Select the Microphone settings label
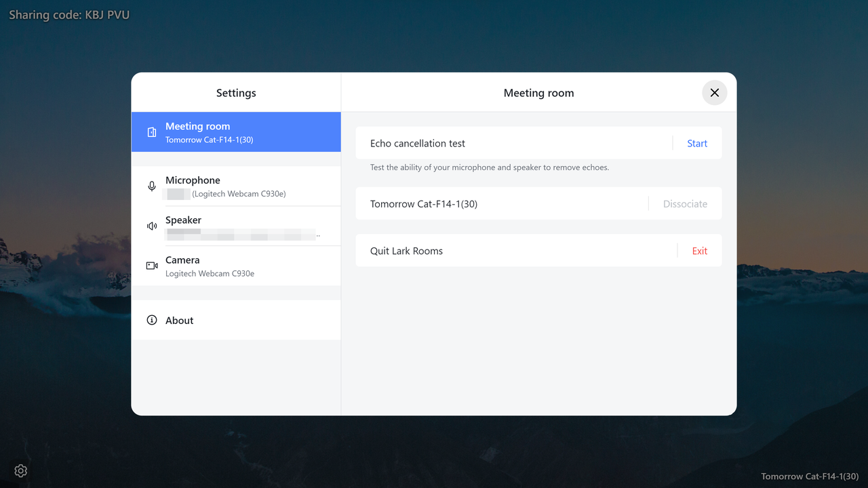 (x=193, y=180)
